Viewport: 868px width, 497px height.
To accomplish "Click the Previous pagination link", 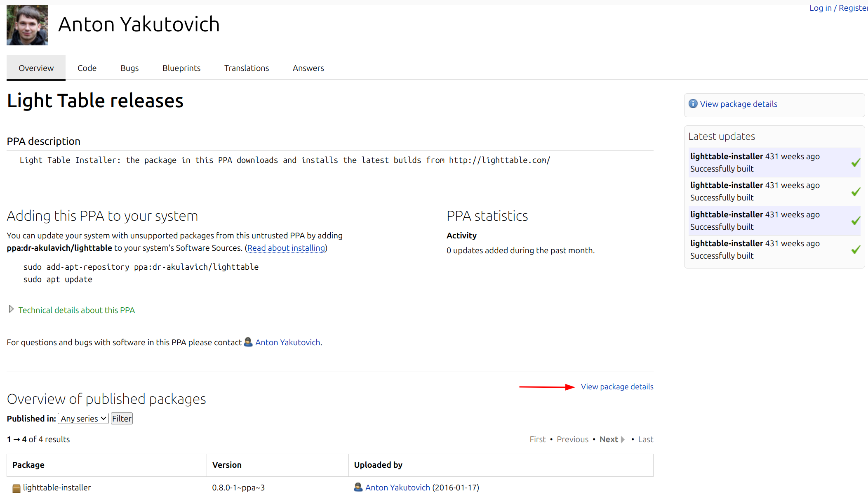I will coord(573,439).
